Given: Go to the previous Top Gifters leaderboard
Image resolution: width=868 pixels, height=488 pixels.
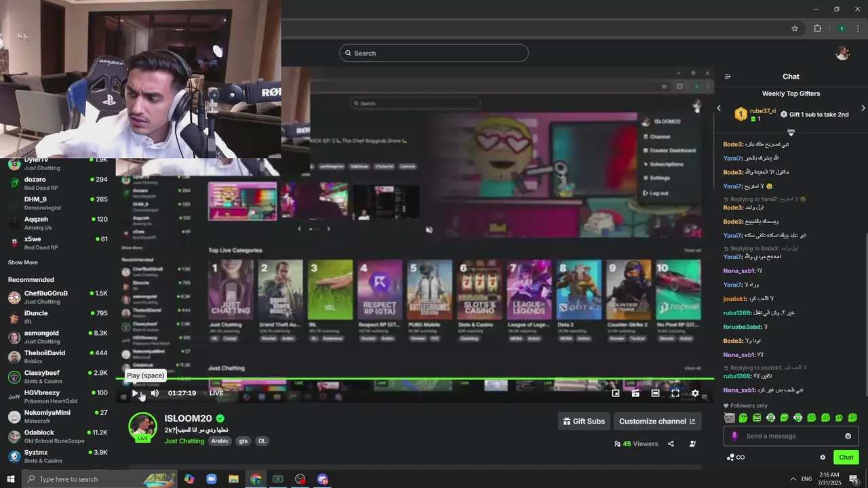Looking at the screenshot, I should click(719, 108).
